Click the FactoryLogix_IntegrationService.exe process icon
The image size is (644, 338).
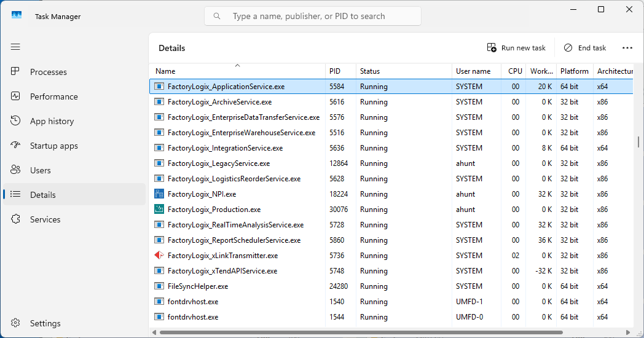(x=159, y=148)
